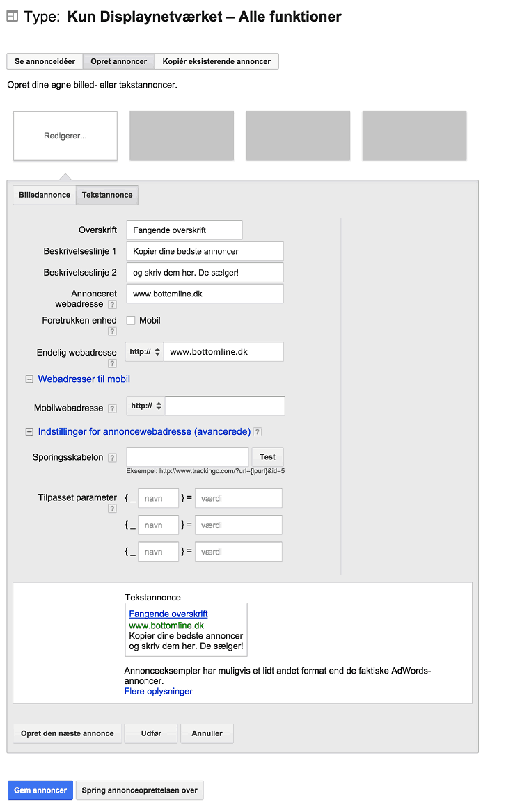Open http:// protocol dropdown for Endelig webadresse

click(x=145, y=351)
